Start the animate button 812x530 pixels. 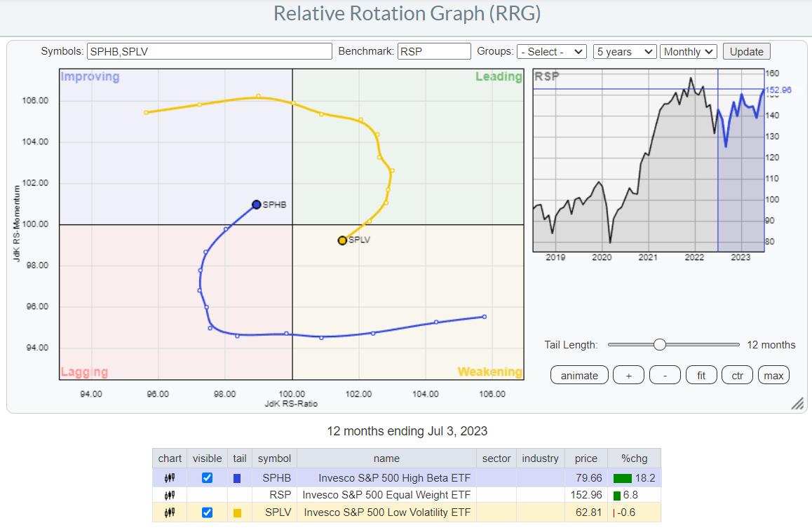[579, 375]
